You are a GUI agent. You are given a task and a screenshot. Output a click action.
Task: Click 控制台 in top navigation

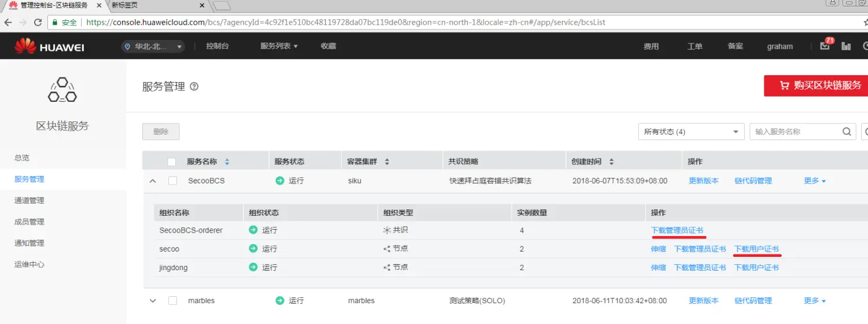pos(218,46)
